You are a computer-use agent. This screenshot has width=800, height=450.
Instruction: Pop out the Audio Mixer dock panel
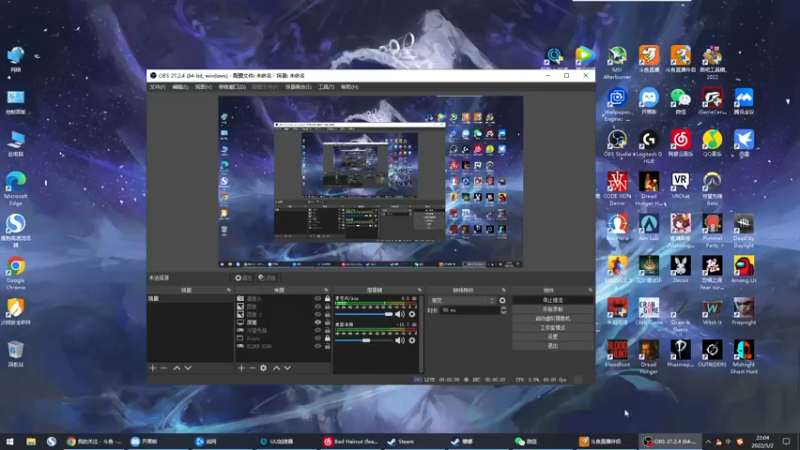(419, 290)
